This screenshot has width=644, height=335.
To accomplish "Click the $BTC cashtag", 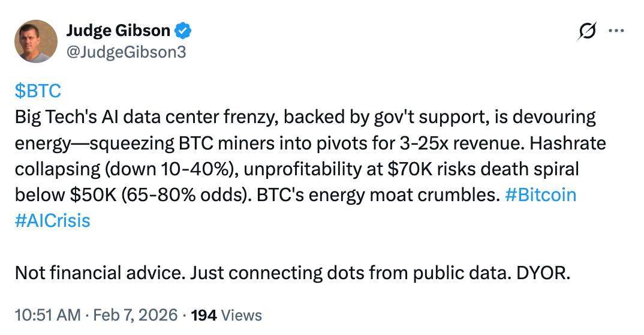I will point(38,91).
